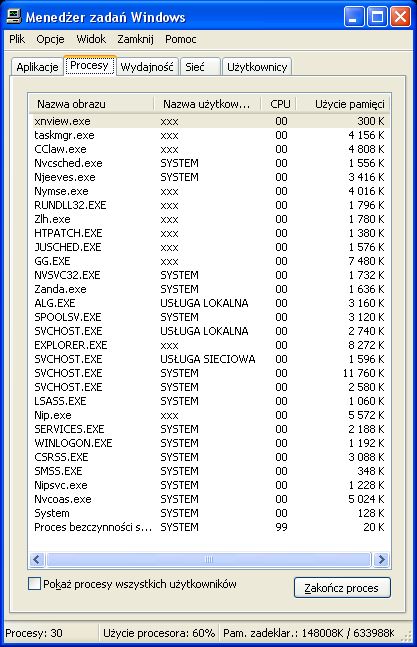The image size is (417, 647).
Task: Select the JUSCHED.EXE process
Action: 209,247
